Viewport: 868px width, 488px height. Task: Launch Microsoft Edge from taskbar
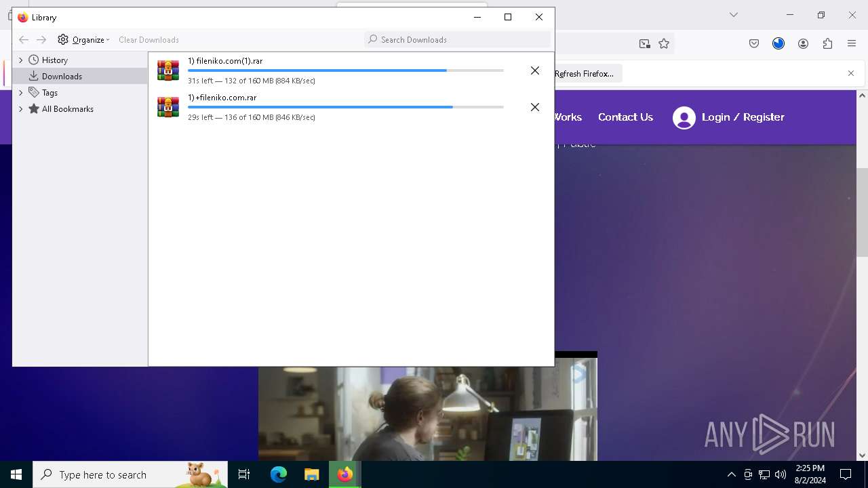pos(279,474)
